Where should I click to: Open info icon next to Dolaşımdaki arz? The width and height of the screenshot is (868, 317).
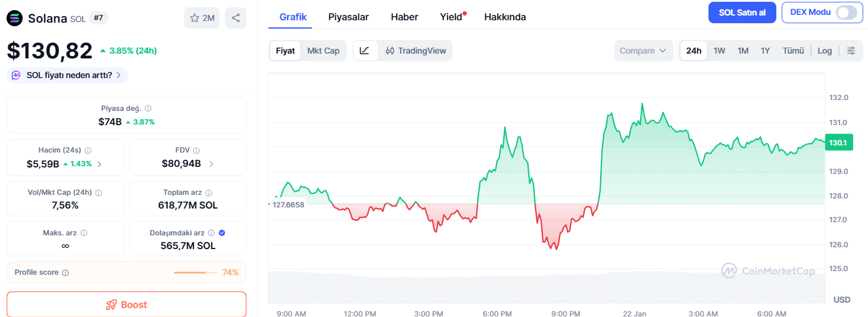211,233
